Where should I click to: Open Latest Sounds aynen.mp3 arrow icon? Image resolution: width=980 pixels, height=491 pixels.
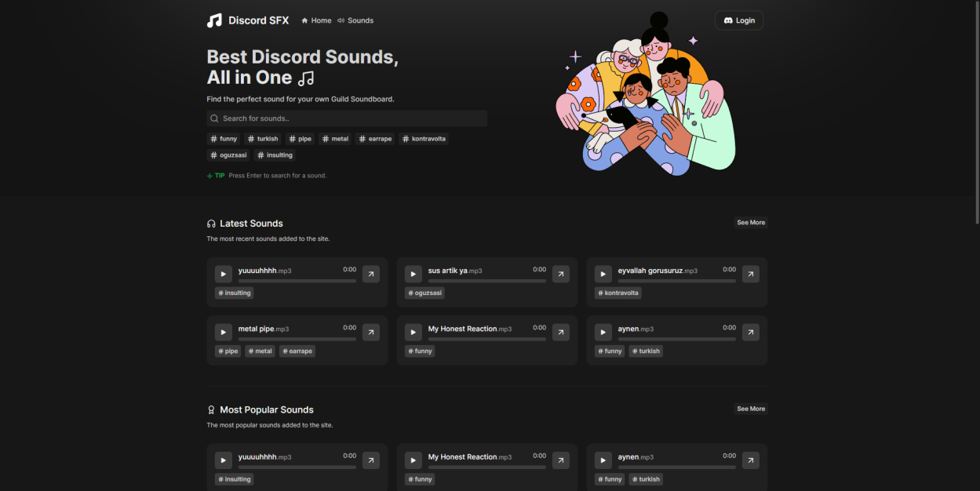click(x=751, y=332)
